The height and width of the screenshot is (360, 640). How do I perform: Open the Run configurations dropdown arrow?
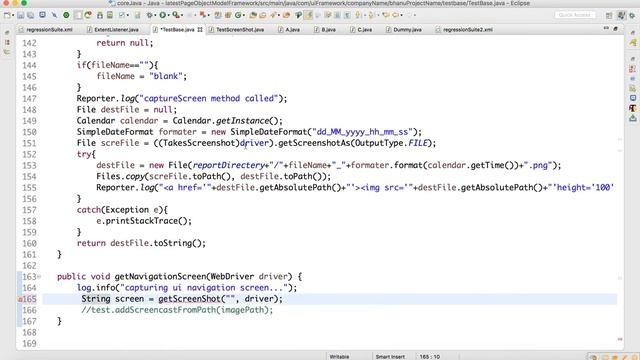tap(169, 15)
